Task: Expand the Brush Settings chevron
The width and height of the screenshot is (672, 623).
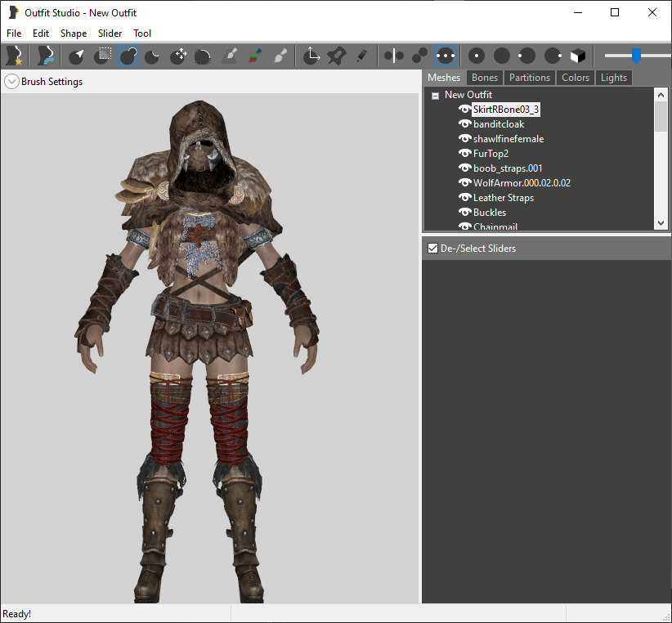Action: tap(11, 82)
